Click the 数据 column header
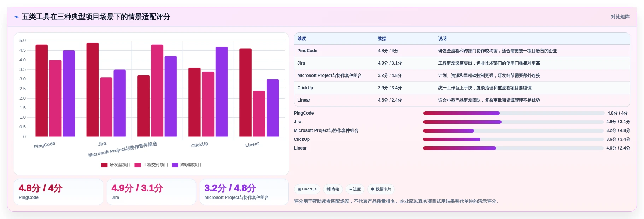Viewport: 644px width, 219px height. (x=382, y=39)
